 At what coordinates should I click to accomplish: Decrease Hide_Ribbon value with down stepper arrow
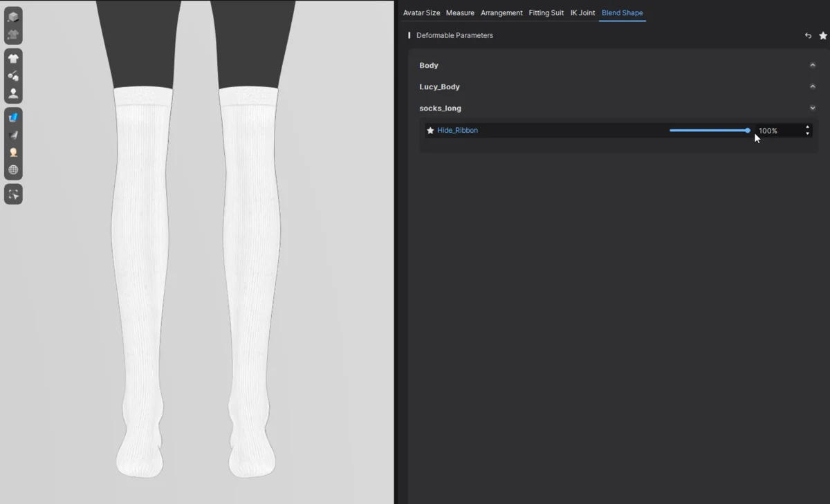pyautogui.click(x=807, y=133)
